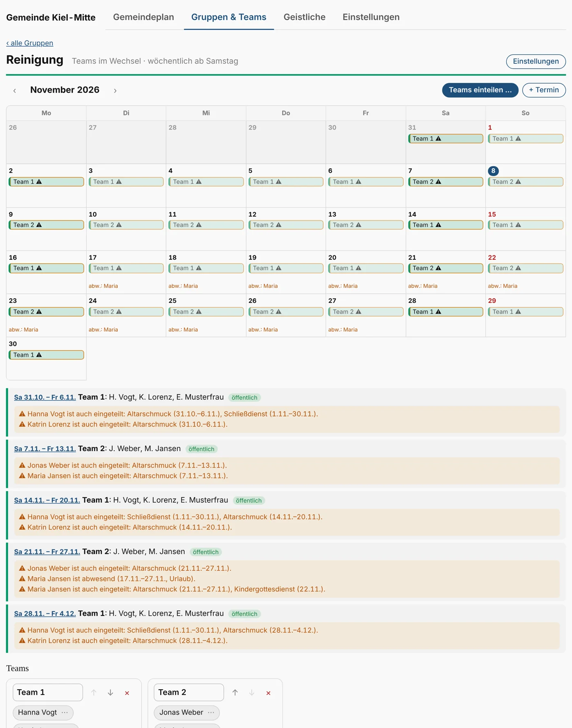Click 'öffentlich' badge for 7.11. entry

coord(201,449)
